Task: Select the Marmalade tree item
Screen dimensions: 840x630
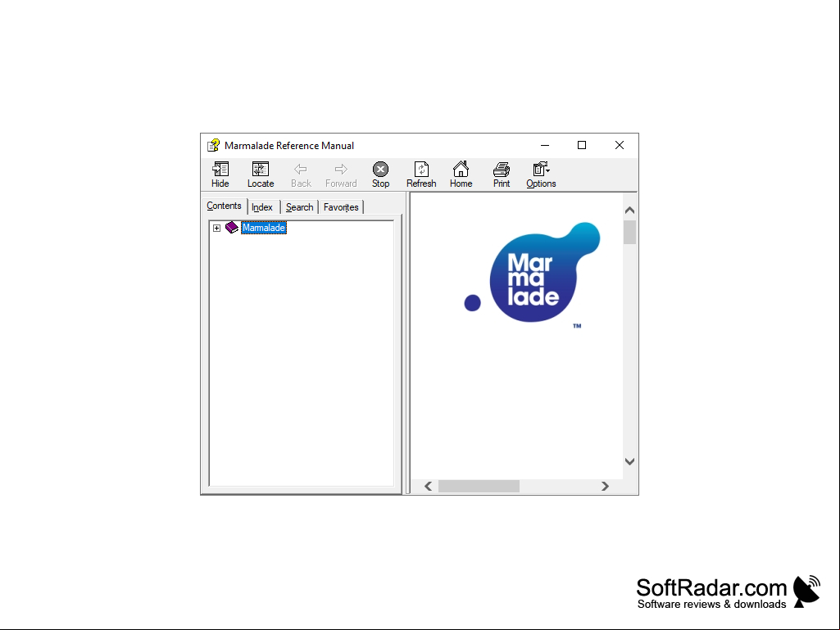Action: pos(264,228)
